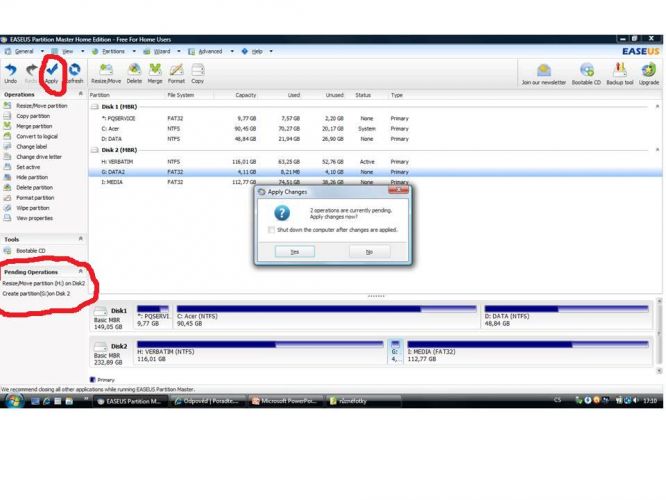Collapse the Pending Operations panel
The image size is (666, 500).
(x=81, y=271)
